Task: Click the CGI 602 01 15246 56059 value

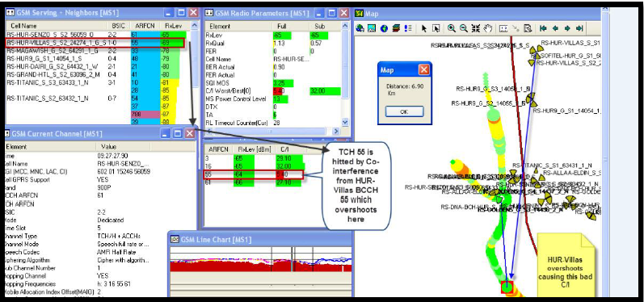Action: 124,171
